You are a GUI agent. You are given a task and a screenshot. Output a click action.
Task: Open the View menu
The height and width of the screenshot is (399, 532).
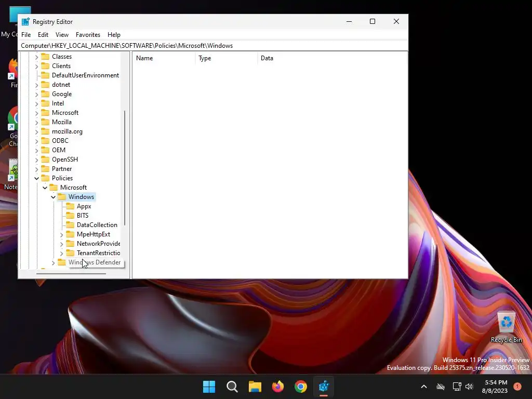[62, 35]
